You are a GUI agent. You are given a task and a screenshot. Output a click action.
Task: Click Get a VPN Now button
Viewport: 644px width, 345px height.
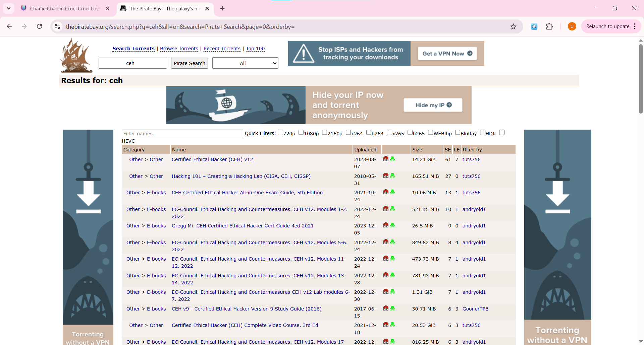tap(447, 53)
